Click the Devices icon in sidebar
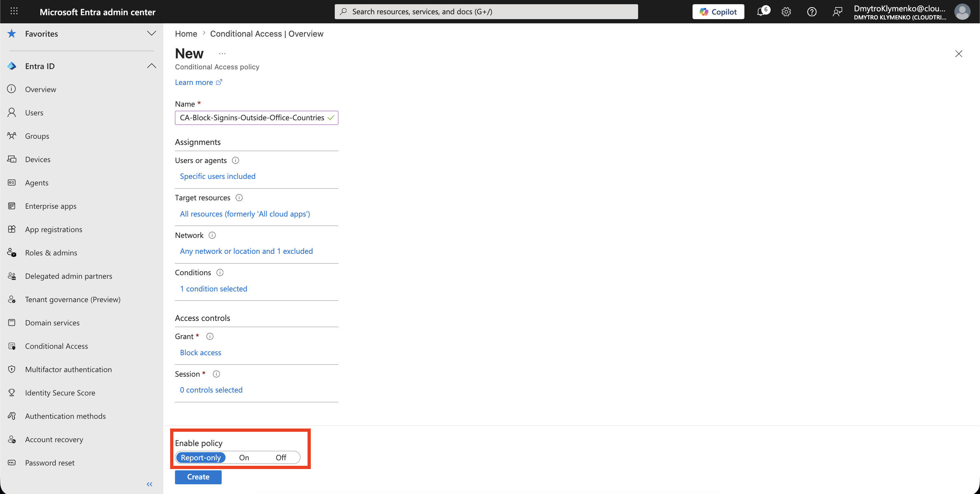Viewport: 980px width, 494px height. click(12, 159)
